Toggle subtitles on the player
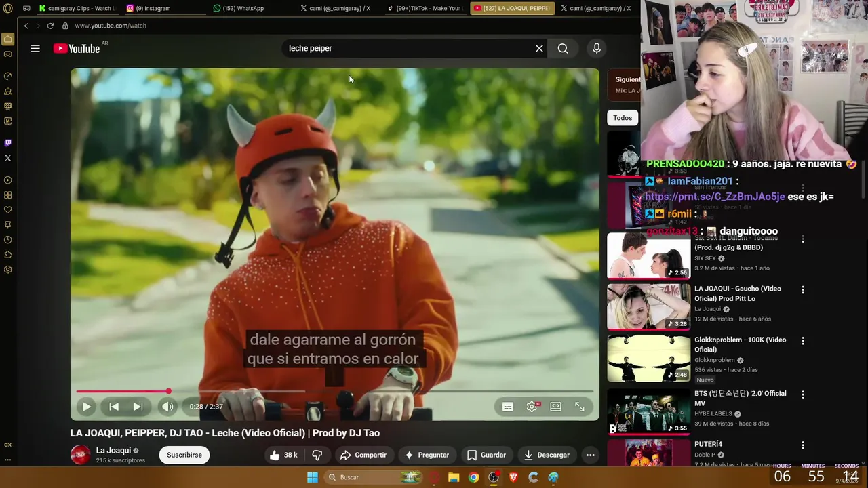 coord(507,407)
